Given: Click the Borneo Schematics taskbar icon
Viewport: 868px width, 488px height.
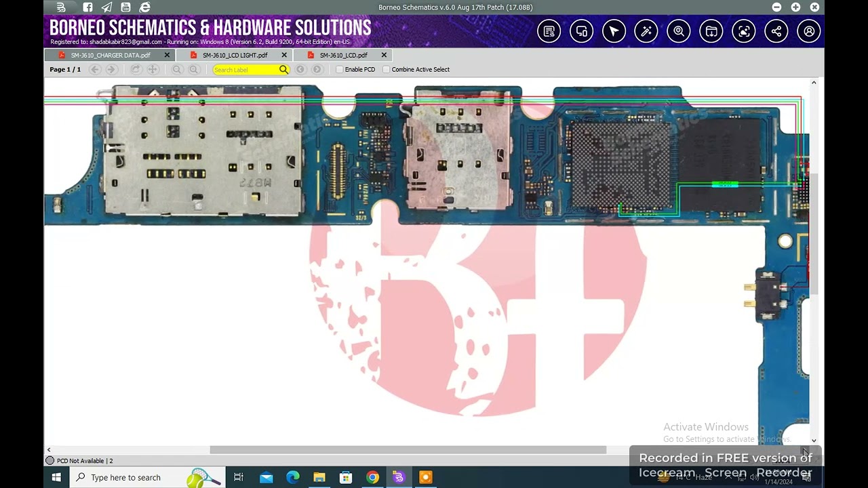Looking at the screenshot, I should pyautogui.click(x=399, y=477).
